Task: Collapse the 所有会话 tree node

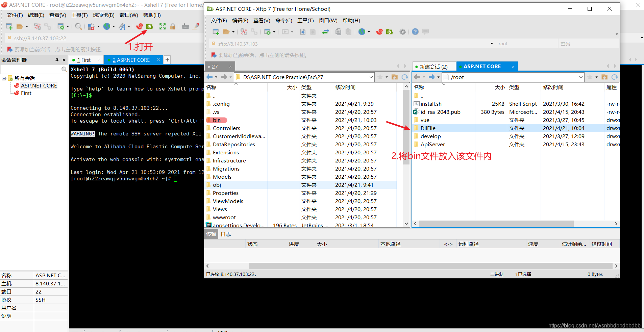Action: [4, 78]
